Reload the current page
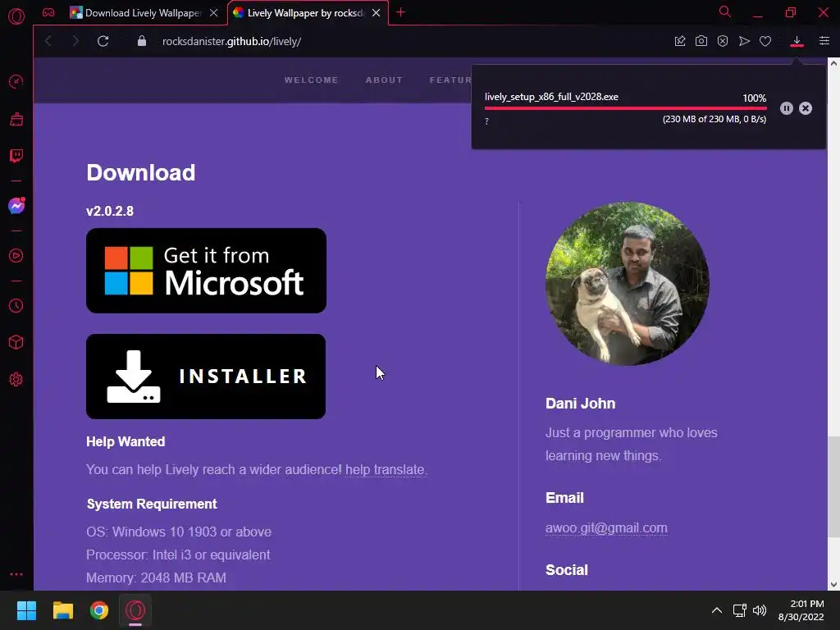This screenshot has width=840, height=630. coord(103,41)
